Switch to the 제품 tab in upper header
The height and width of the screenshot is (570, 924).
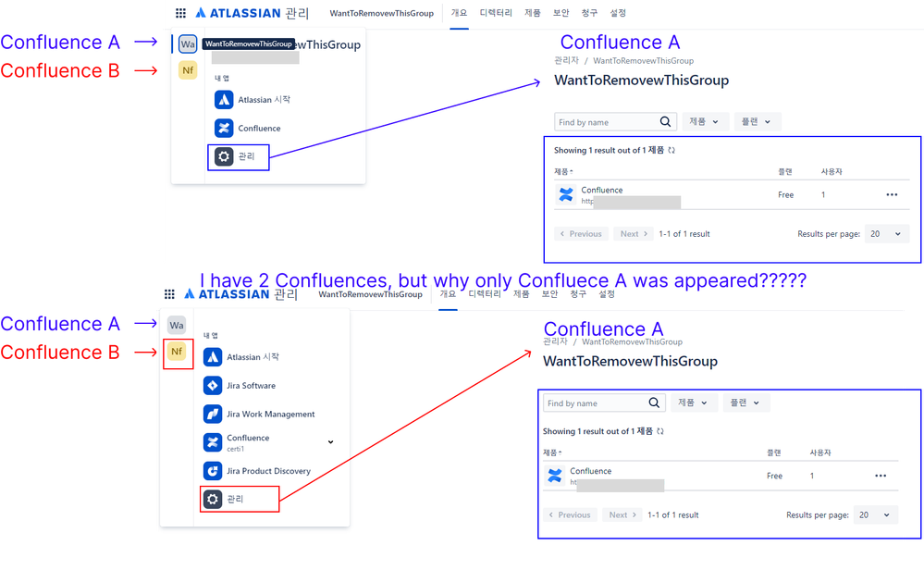tap(533, 13)
